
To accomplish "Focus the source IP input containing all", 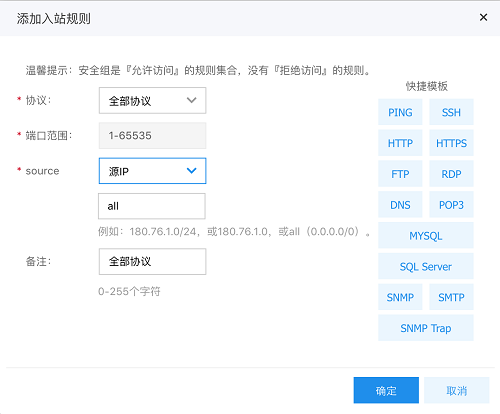I will pyautogui.click(x=152, y=206).
